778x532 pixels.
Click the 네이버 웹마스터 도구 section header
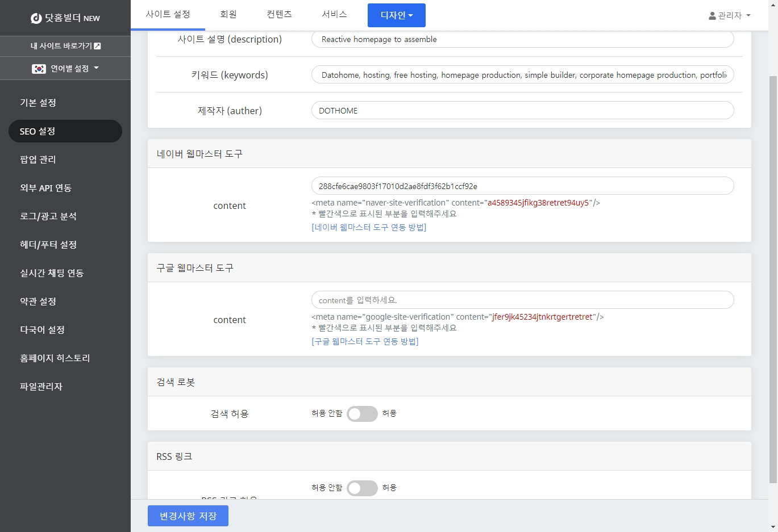tap(450, 154)
